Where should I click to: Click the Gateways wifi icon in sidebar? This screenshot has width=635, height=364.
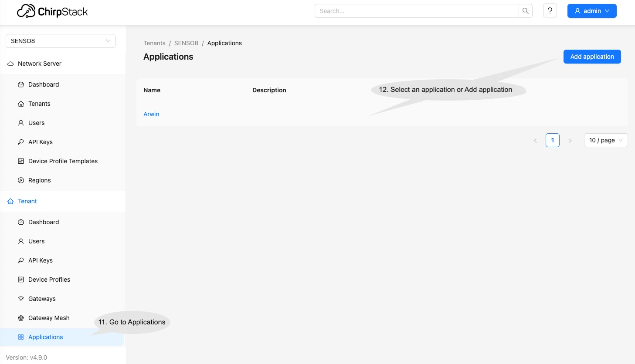pyautogui.click(x=21, y=299)
